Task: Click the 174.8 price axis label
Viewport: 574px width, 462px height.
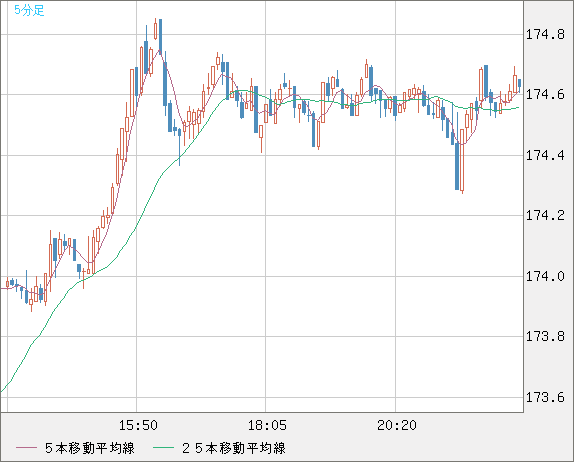Action: coord(545,35)
